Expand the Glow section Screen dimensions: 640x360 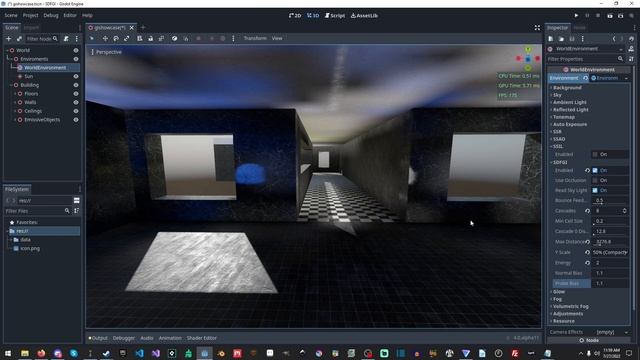[x=559, y=292]
